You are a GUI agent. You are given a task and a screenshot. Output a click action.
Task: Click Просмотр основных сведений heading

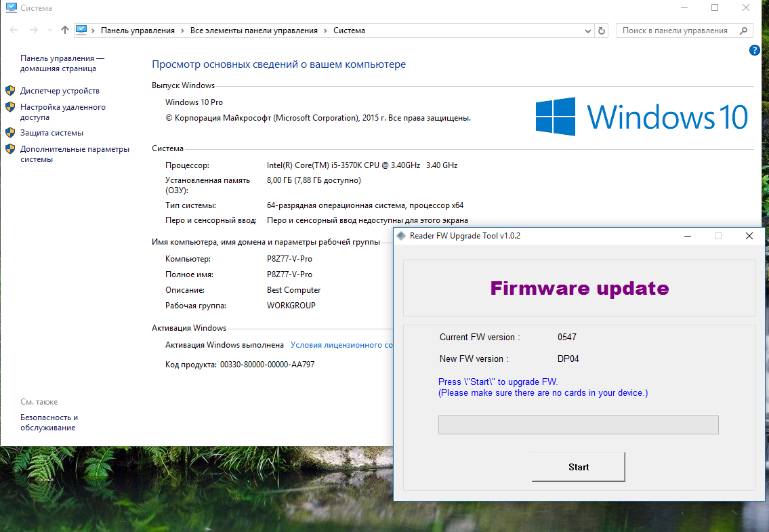pyautogui.click(x=278, y=64)
